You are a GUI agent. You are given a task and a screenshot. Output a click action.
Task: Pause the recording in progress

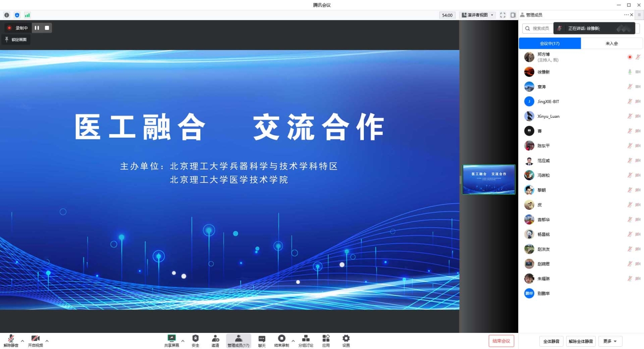point(37,28)
